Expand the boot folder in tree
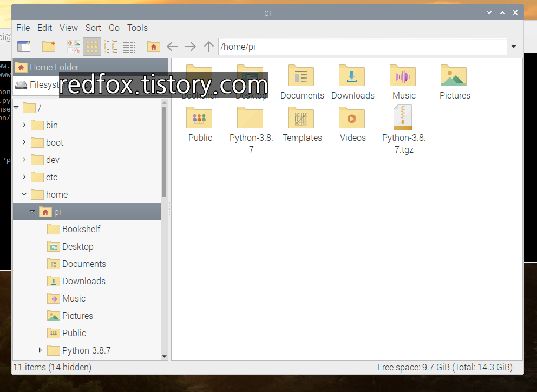Viewport: 537px width, 392px height. pyautogui.click(x=24, y=142)
